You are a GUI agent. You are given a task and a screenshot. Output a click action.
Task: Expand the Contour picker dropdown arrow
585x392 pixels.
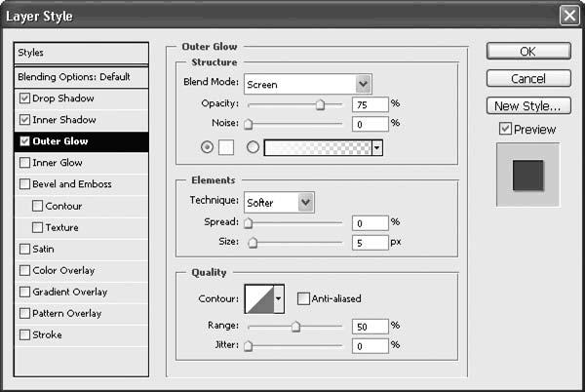(280, 297)
